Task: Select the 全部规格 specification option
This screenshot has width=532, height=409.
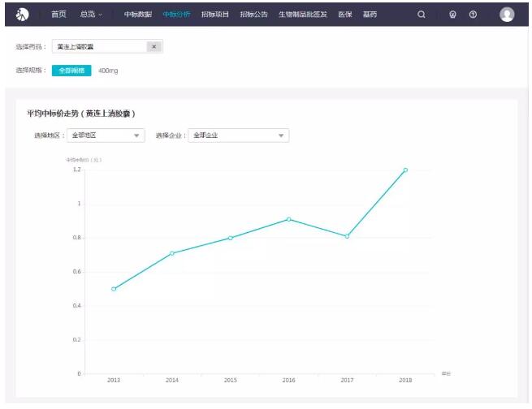Action: click(71, 71)
